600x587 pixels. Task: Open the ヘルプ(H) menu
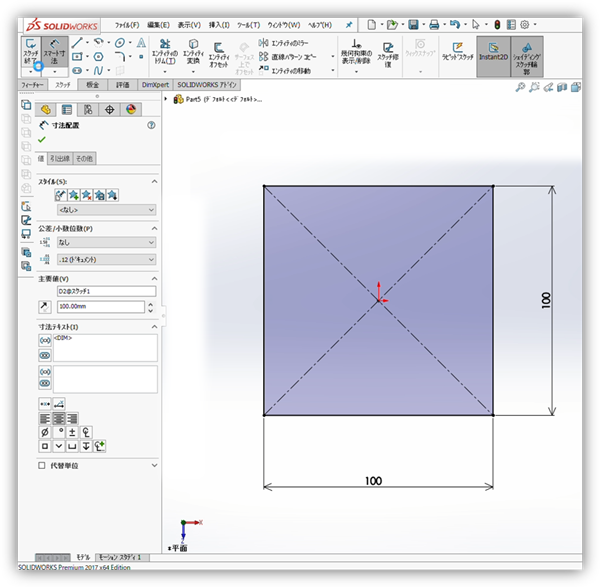320,25
